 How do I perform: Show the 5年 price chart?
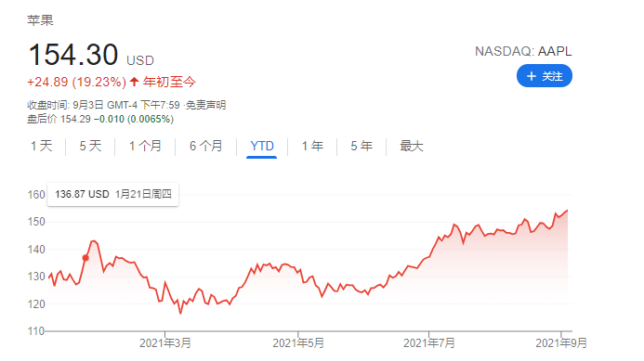(361, 146)
